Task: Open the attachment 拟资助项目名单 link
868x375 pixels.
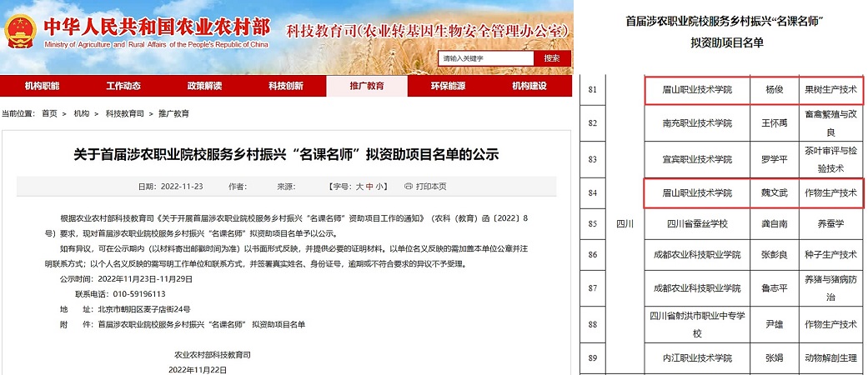Action: pos(203,322)
